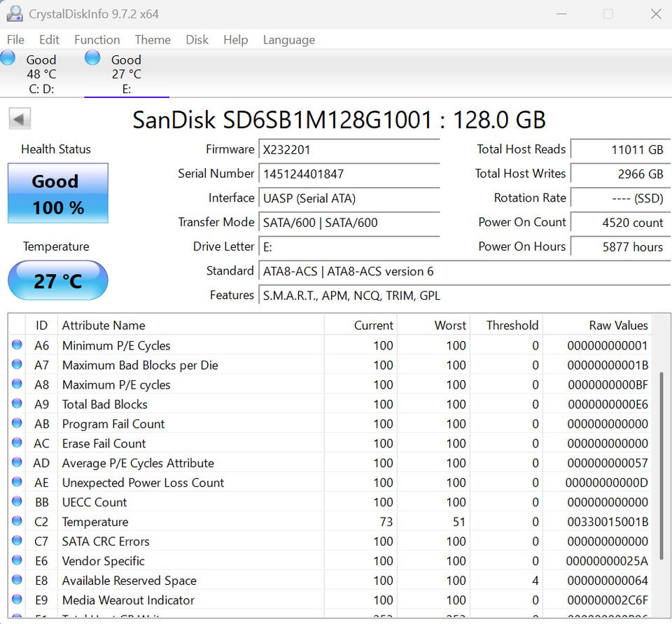Open the Edit menu
This screenshot has height=624, width=672.
tap(49, 40)
